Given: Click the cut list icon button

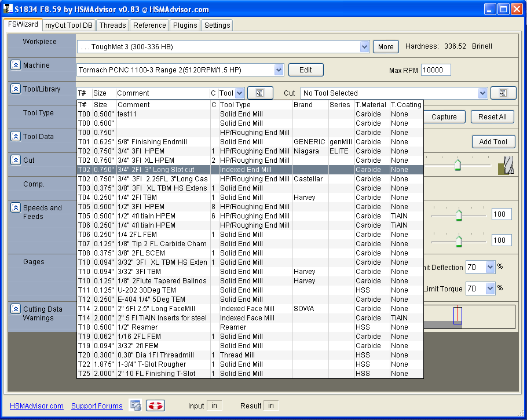Looking at the screenshot, I should [x=503, y=93].
